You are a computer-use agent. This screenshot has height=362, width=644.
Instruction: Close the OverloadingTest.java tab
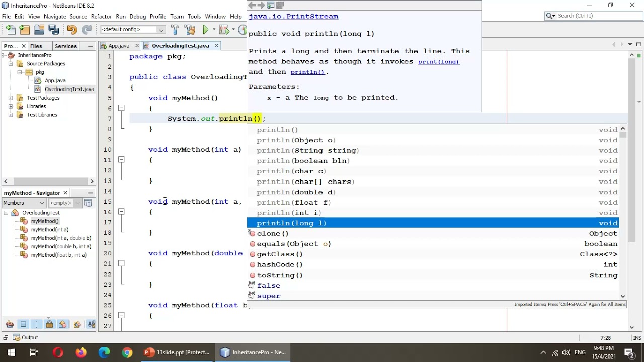217,46
